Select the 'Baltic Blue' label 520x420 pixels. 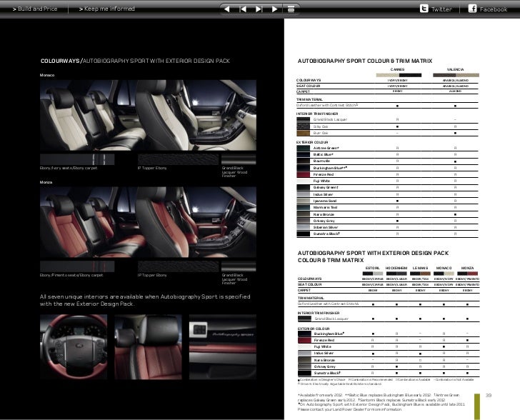click(x=324, y=154)
